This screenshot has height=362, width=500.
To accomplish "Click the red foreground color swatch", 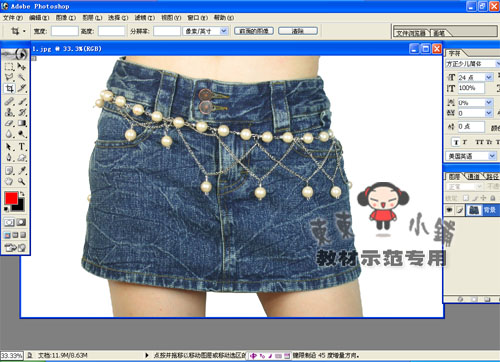I will [11, 198].
